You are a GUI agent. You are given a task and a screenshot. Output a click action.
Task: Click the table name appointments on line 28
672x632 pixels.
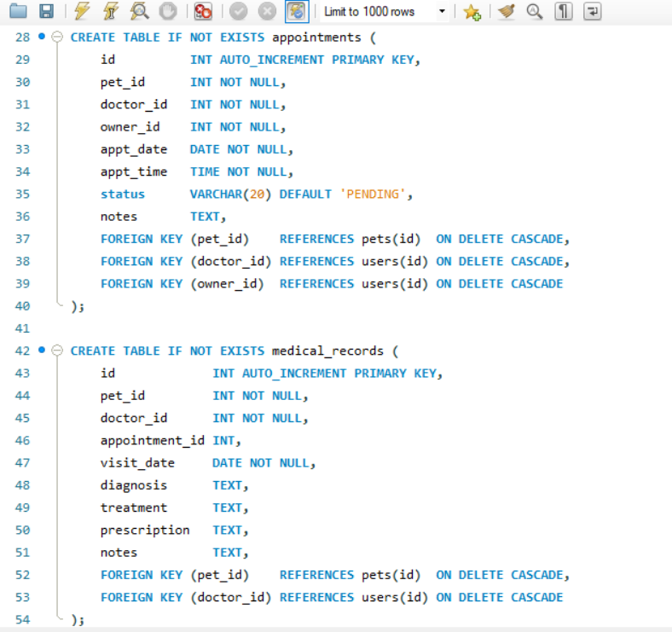click(x=316, y=38)
